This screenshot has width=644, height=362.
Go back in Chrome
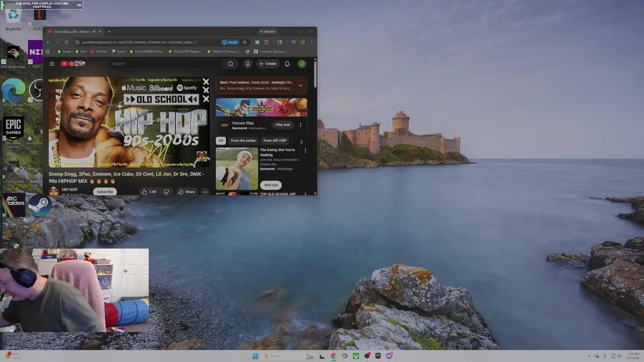click(x=48, y=42)
